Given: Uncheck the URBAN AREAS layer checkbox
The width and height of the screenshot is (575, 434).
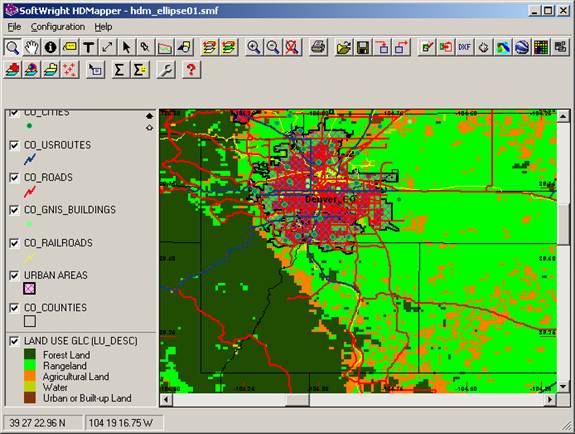Looking at the screenshot, I should pyautogui.click(x=14, y=275).
